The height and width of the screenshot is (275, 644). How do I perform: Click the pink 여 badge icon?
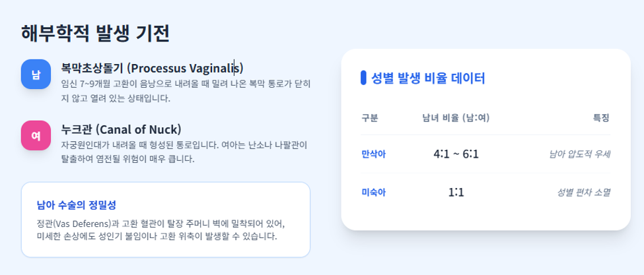click(36, 135)
